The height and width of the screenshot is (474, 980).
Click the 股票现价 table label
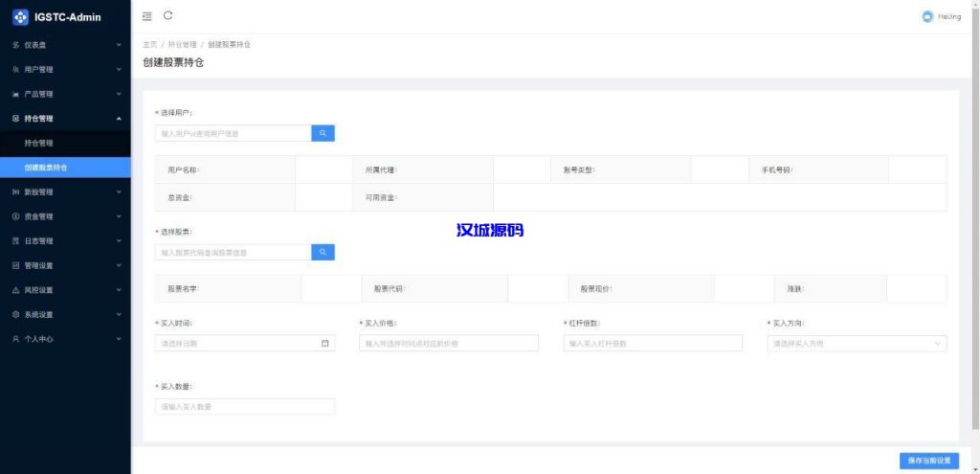click(x=596, y=289)
